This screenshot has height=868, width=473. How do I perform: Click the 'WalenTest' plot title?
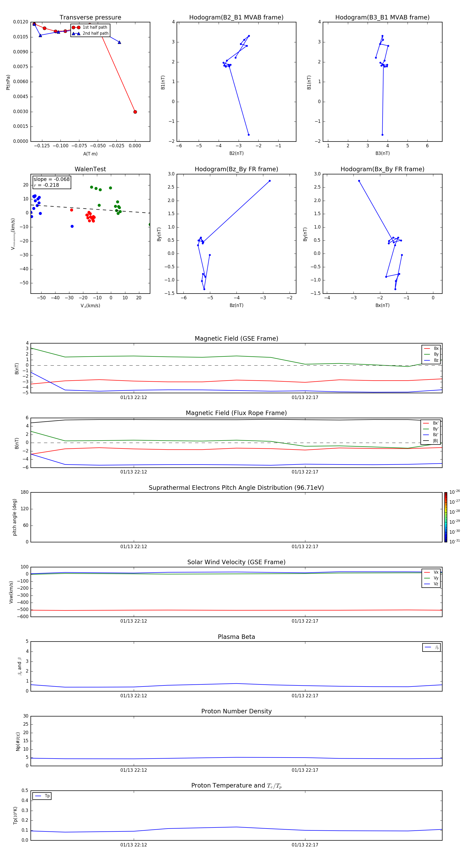point(90,169)
